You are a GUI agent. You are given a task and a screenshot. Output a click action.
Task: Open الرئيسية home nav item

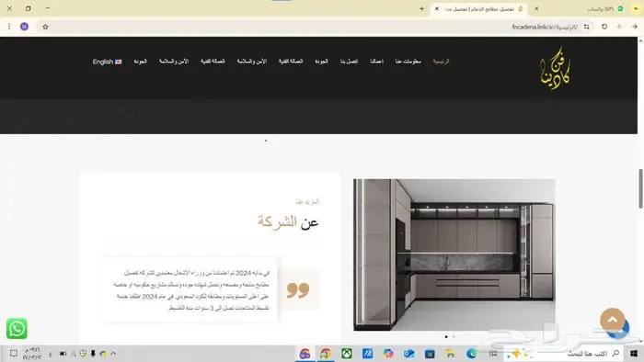441,62
